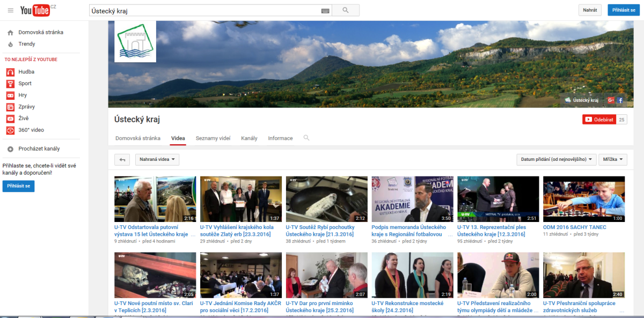644x318 pixels.
Task: Click the Trendy sidebar label
Action: [27, 44]
